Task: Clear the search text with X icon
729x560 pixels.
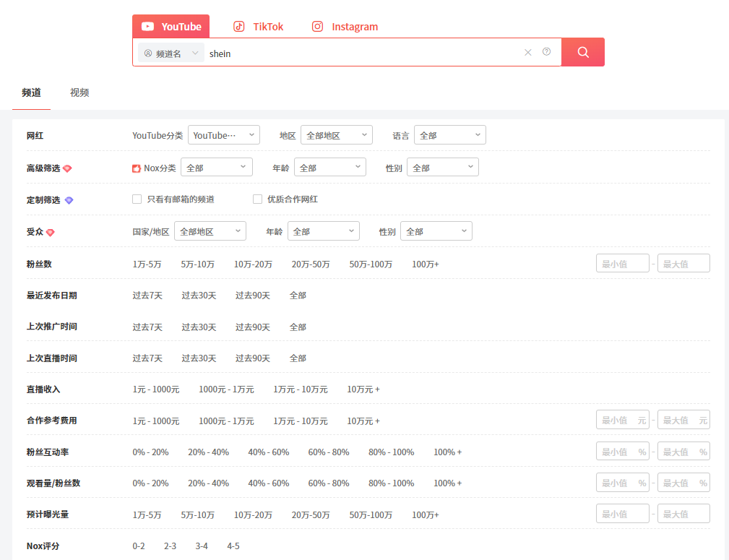Action: coord(528,53)
